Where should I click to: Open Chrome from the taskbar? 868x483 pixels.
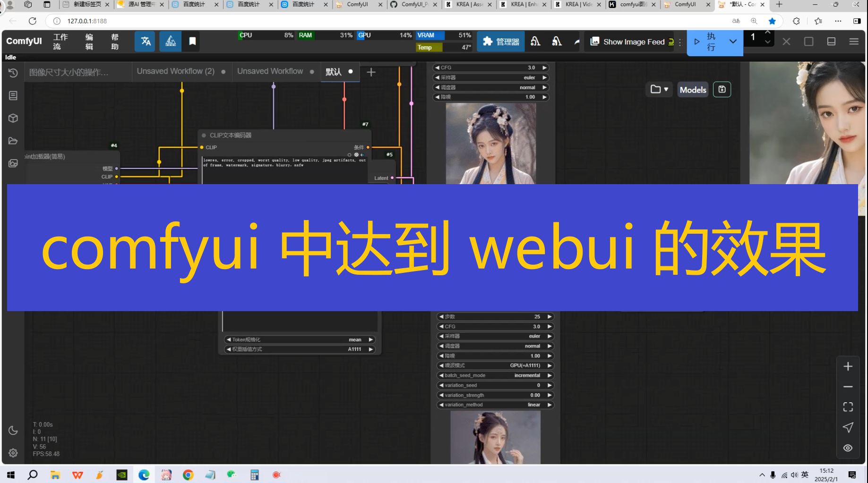[188, 475]
